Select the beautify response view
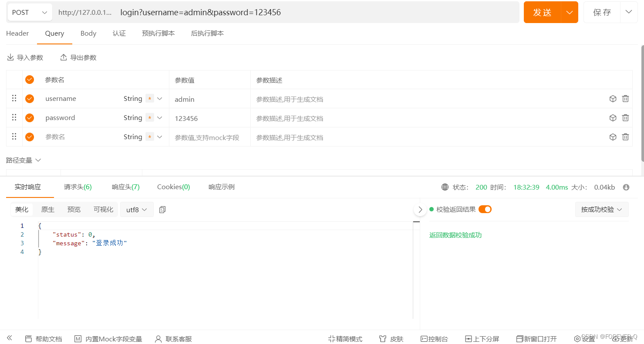Viewport: 644px width, 344px height. click(22, 210)
